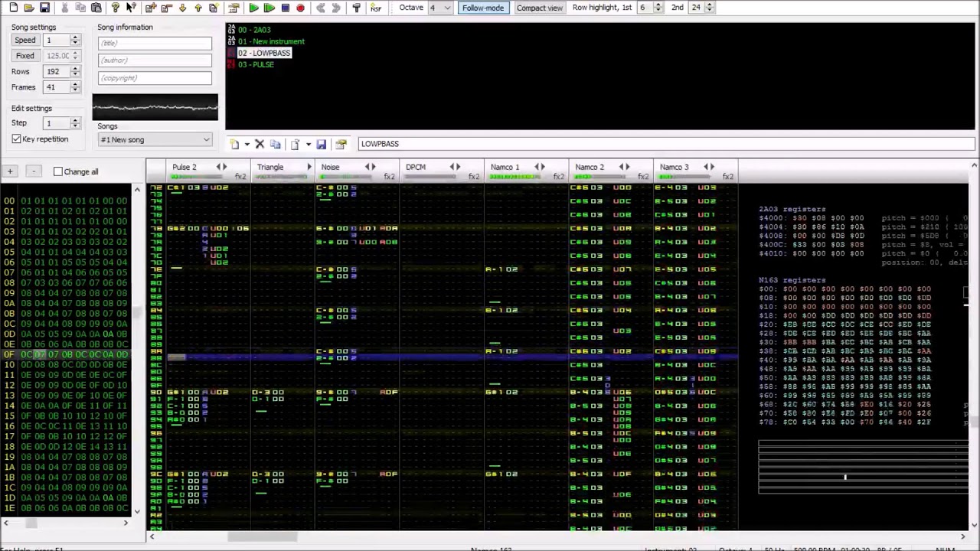Cut the selection via toolbar scissors

[x=64, y=8]
